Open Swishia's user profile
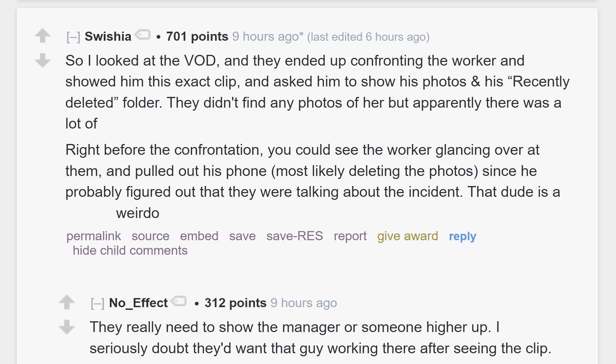This screenshot has height=364, width=616. [108, 36]
